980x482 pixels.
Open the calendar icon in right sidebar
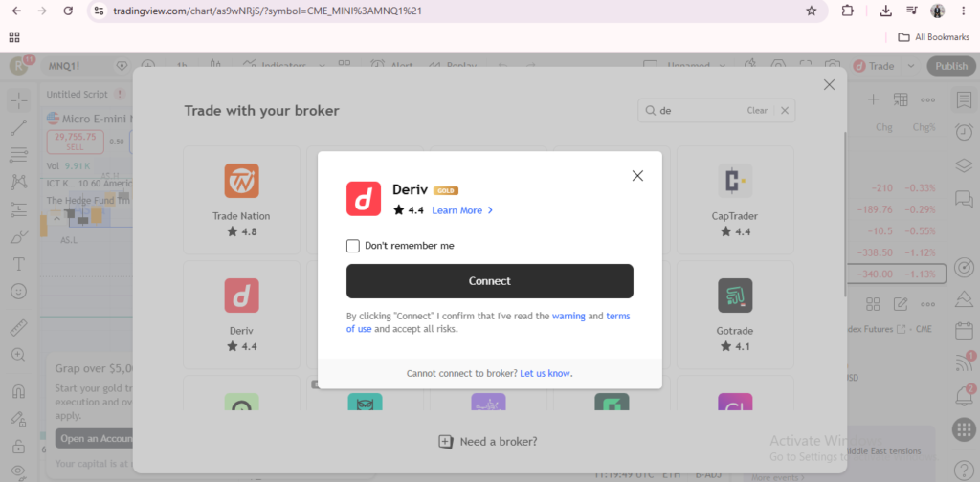[963, 330]
